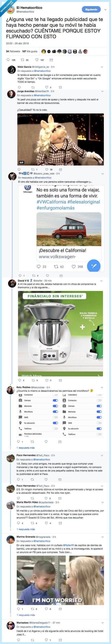Open the 54 Retweets list
The width and height of the screenshot is (111, 644).
tap(13, 51)
